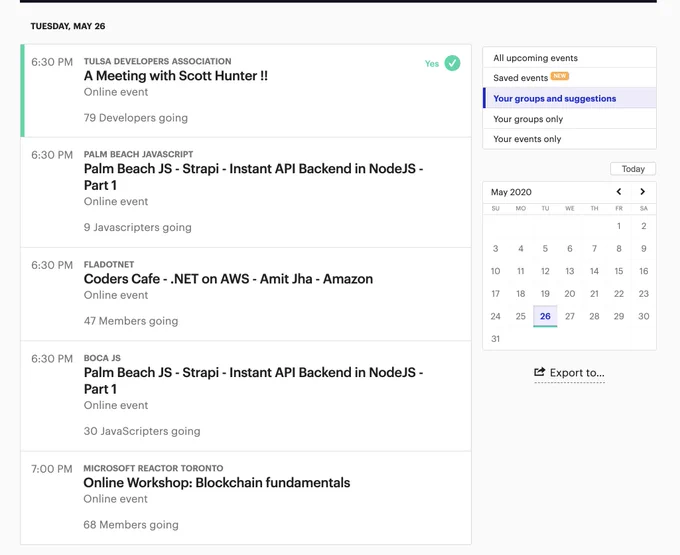
Task: Select May 20 on the calendar
Action: coord(570,294)
